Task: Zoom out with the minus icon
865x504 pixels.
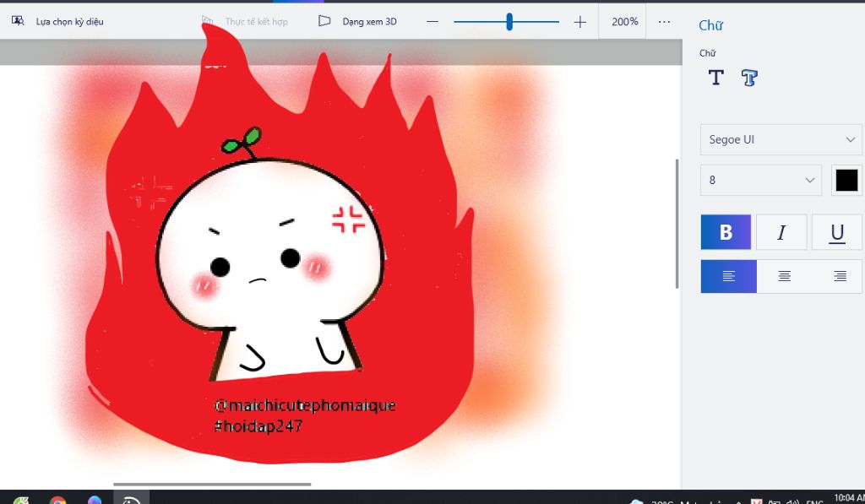Action: 432,21
